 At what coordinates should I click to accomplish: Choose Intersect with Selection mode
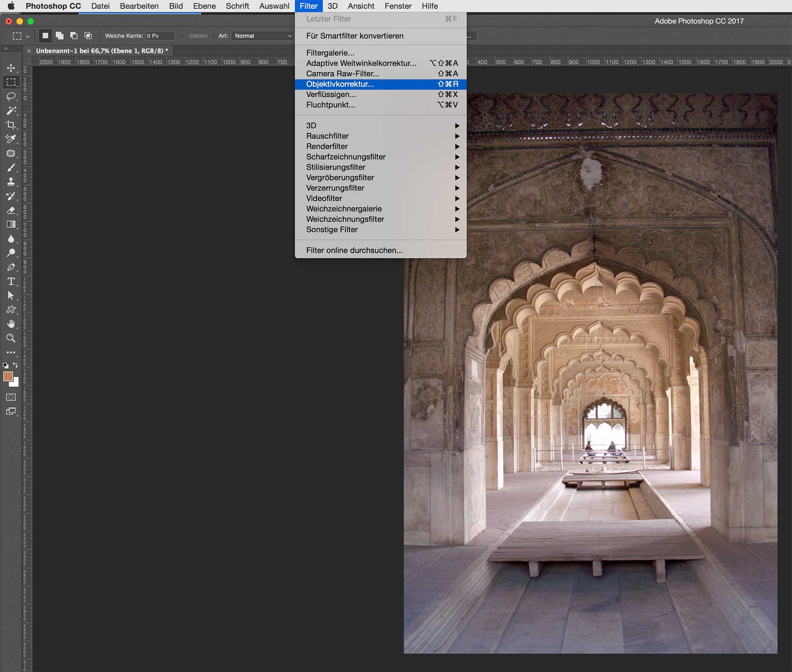coord(88,35)
